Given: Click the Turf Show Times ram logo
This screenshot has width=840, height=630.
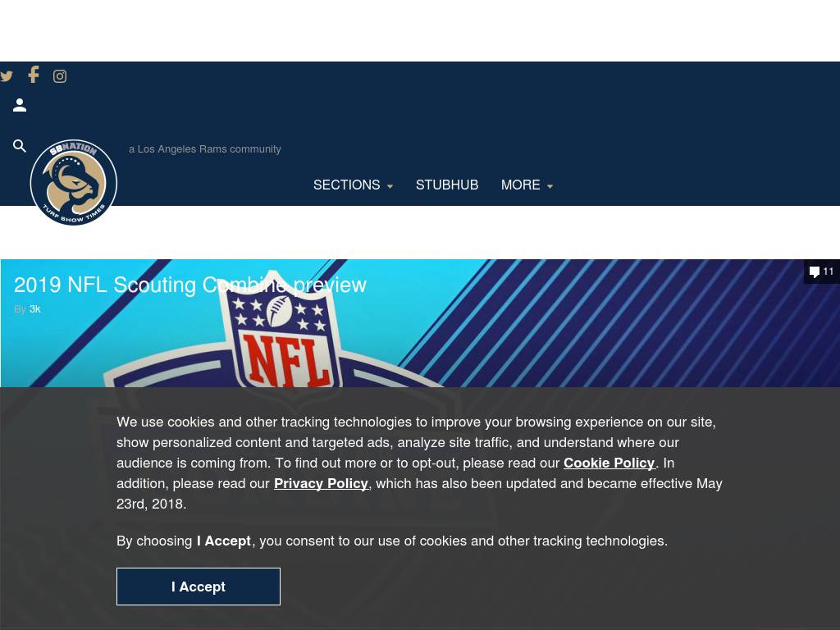Looking at the screenshot, I should [x=74, y=183].
